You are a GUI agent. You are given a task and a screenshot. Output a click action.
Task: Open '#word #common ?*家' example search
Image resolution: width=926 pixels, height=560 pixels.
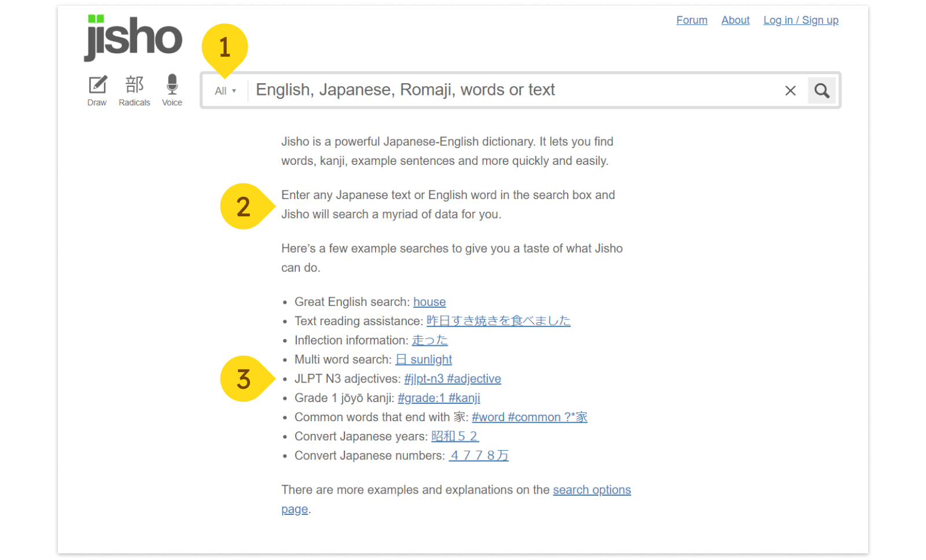(530, 417)
